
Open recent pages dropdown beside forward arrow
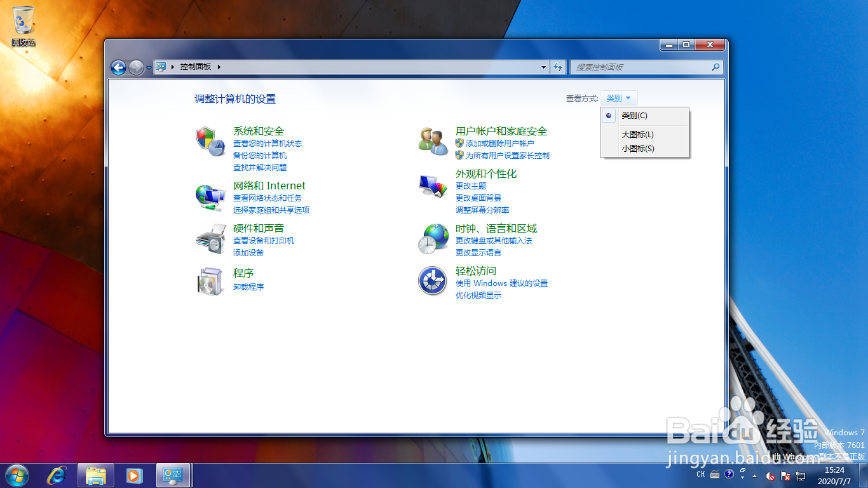pos(149,67)
